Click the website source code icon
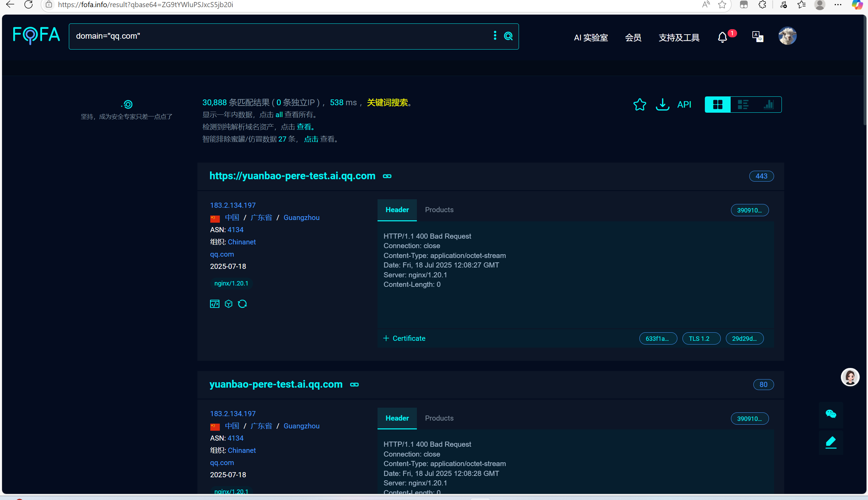Screen dimensions: 868x500 [214, 304]
